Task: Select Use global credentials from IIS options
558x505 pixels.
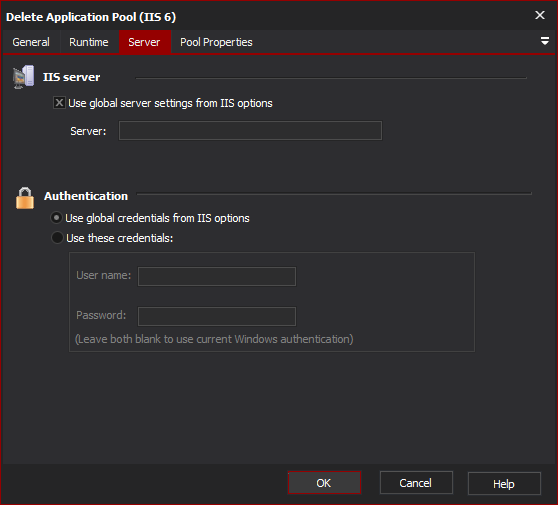Action: 57,217
